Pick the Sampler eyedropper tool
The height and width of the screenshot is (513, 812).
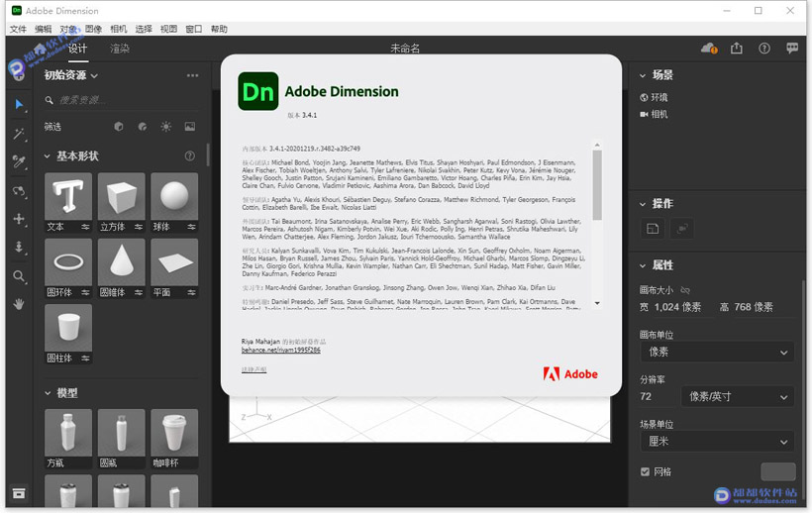19,162
